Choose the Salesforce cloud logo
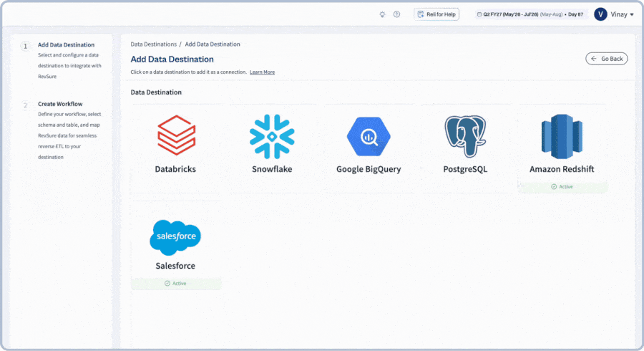The height and width of the screenshot is (351, 644). point(175,237)
